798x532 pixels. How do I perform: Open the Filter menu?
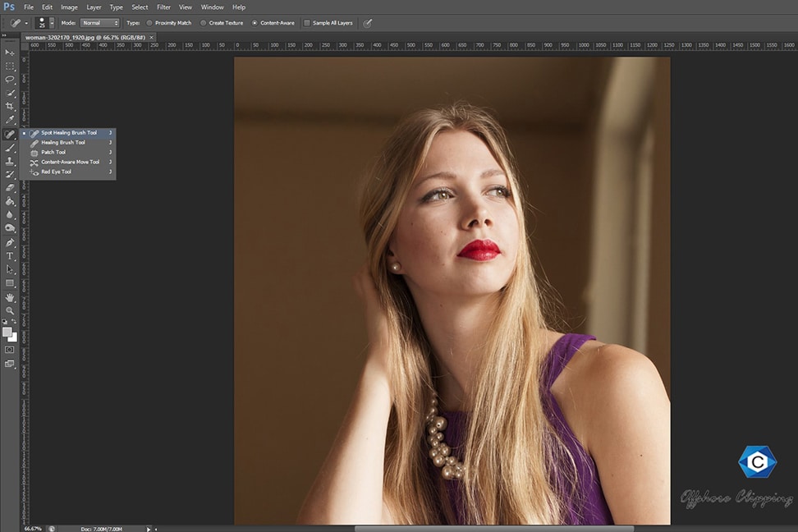tap(163, 7)
